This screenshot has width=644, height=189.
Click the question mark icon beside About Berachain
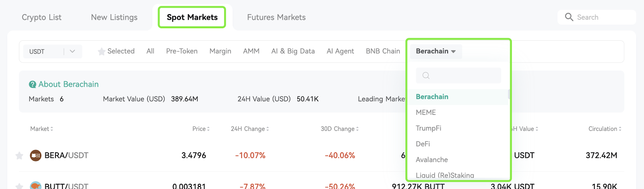coord(33,84)
